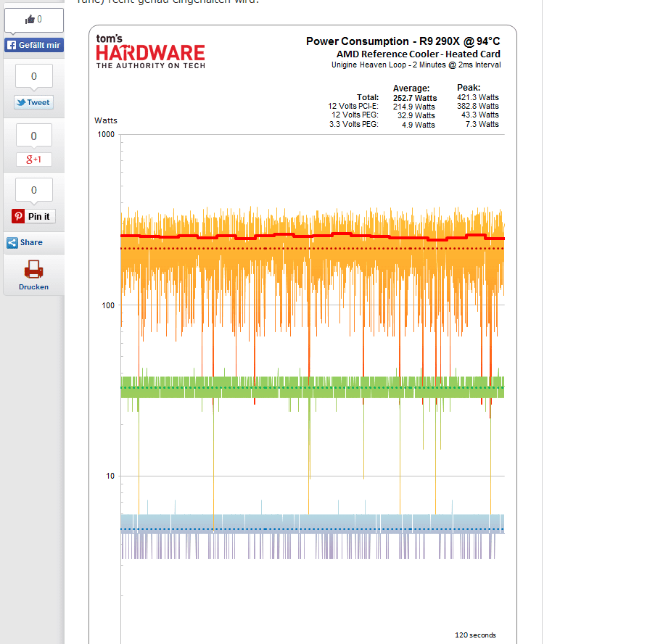This screenshot has width=663, height=644.
Task: Click the tweet count bubble showing 0
Action: point(34,77)
